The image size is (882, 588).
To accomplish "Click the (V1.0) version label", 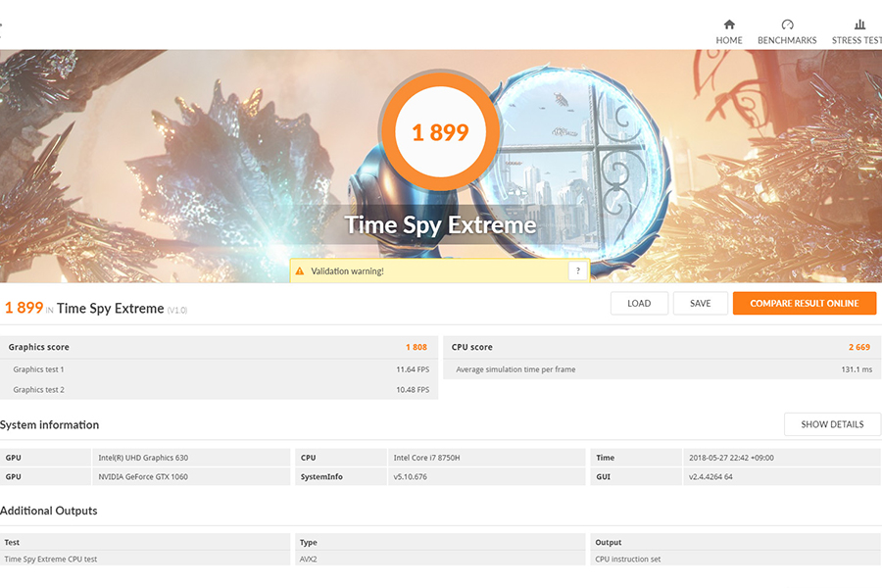I will click(177, 310).
